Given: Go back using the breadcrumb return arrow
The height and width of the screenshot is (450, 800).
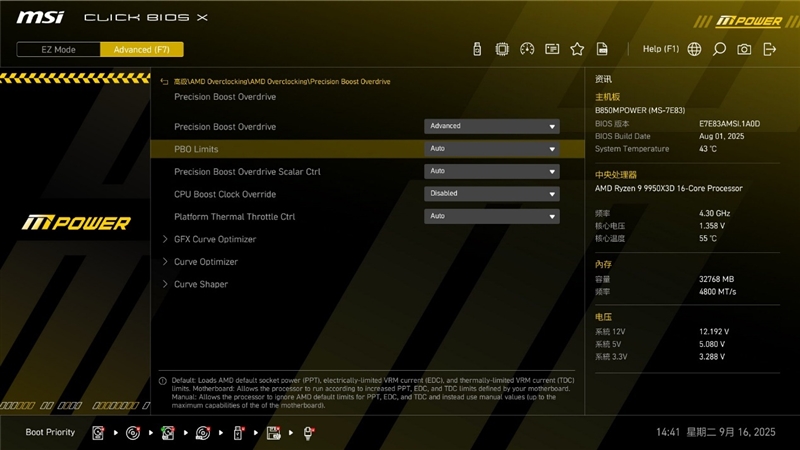Looking at the screenshot, I should point(164,82).
